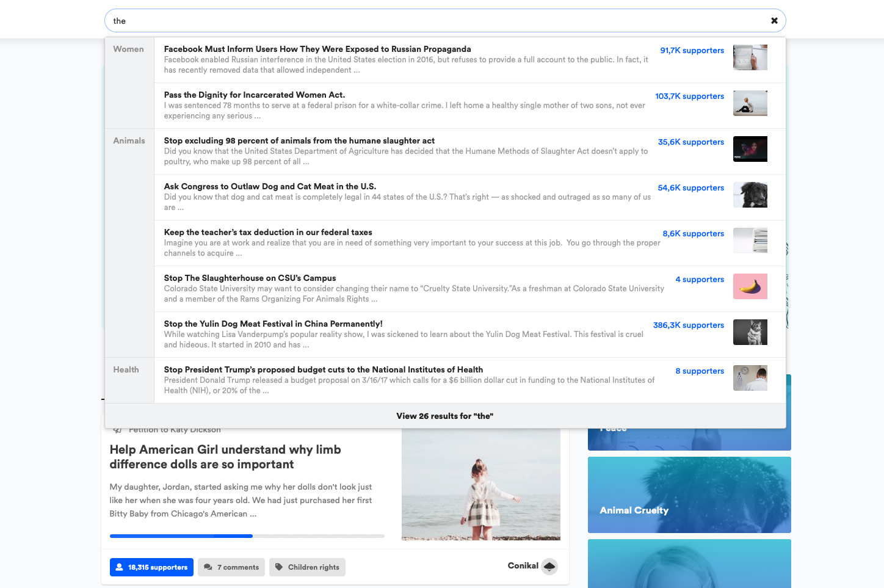Screen dimensions: 884x588
Task: Clear the search box using the X icon
Action: tap(774, 20)
